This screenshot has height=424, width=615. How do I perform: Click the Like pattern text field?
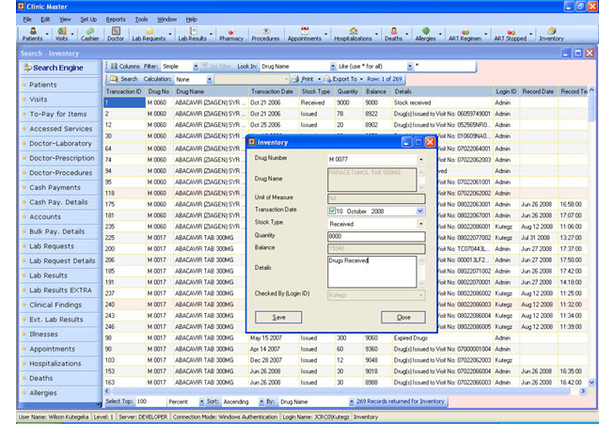point(445,66)
